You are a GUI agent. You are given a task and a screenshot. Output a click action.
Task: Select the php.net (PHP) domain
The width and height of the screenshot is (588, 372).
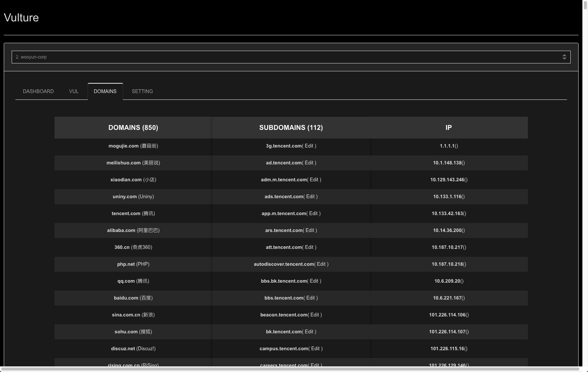(x=133, y=264)
